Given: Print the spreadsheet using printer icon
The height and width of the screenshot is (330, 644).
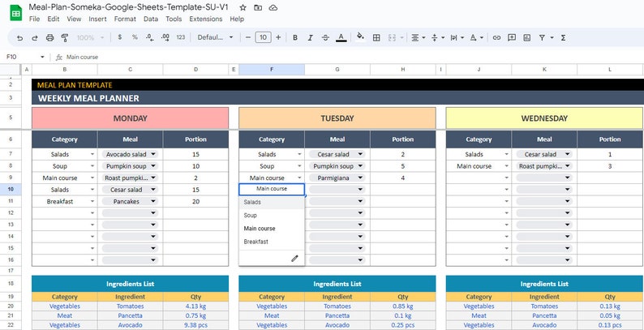Looking at the screenshot, I should point(49,38).
